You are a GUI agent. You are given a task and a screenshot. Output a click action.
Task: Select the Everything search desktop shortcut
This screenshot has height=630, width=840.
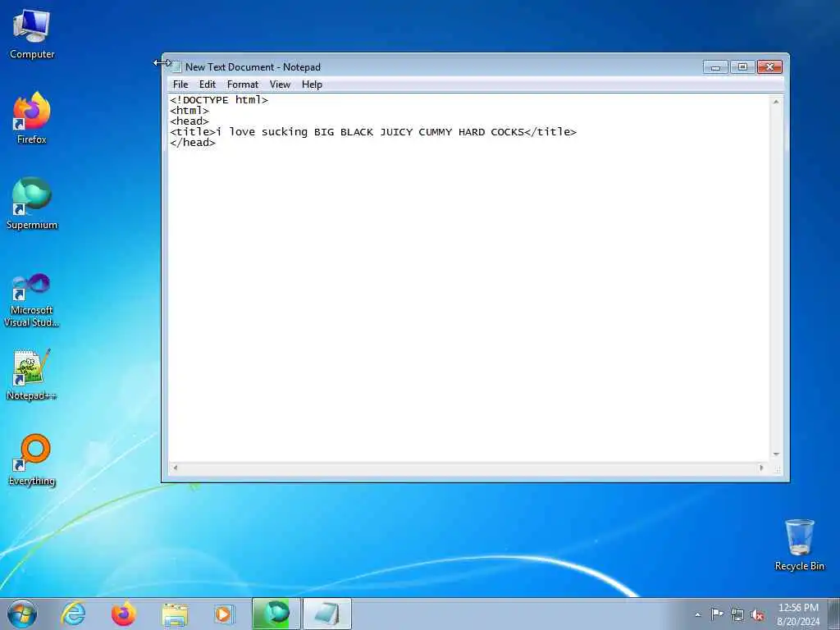(x=32, y=459)
